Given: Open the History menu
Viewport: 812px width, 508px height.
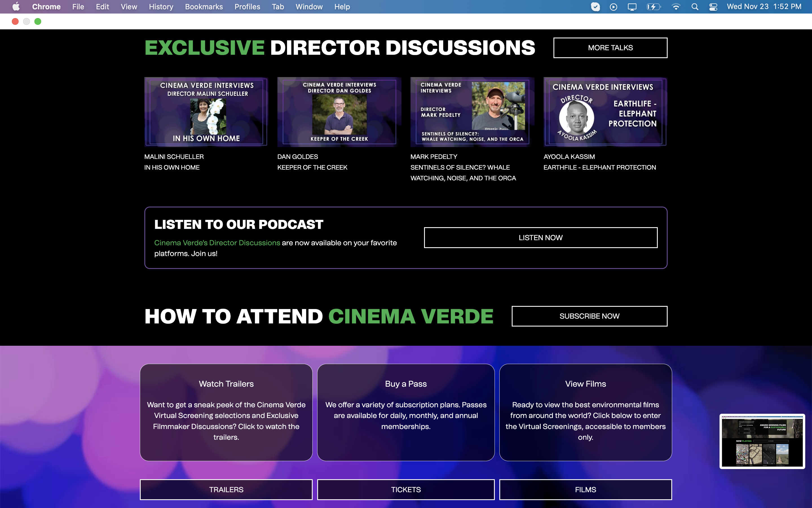Looking at the screenshot, I should click(161, 7).
